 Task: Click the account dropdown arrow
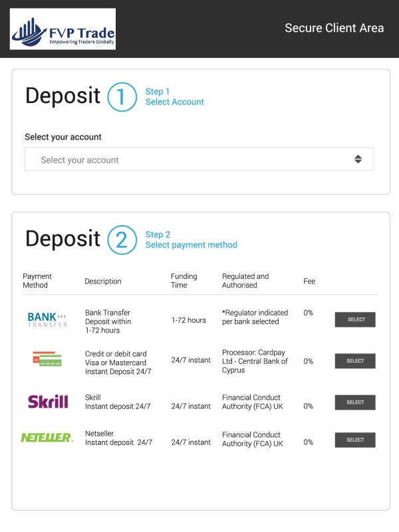click(358, 159)
